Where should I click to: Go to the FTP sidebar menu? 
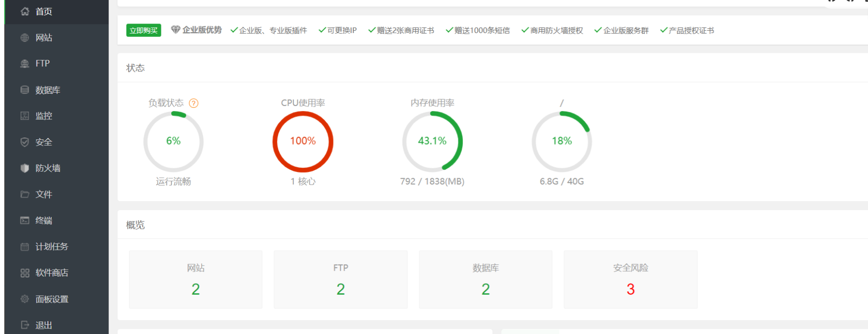[56, 63]
